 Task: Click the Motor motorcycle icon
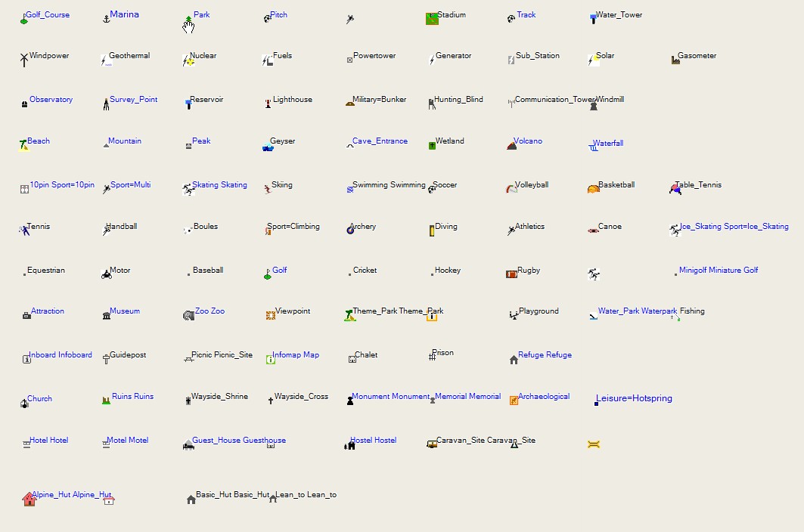[107, 275]
